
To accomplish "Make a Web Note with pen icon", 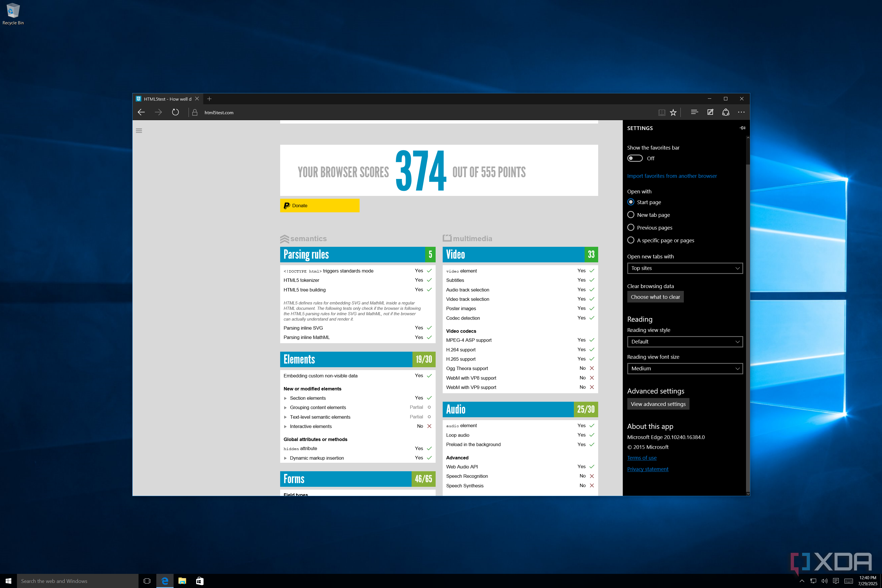I will coord(710,112).
